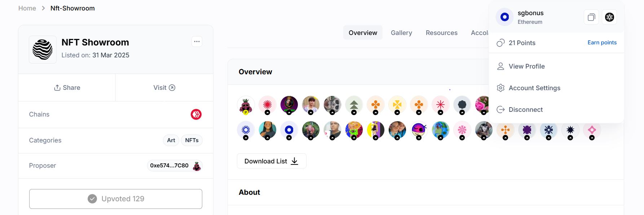Select the two-people selfie avatar

[x=397, y=130]
